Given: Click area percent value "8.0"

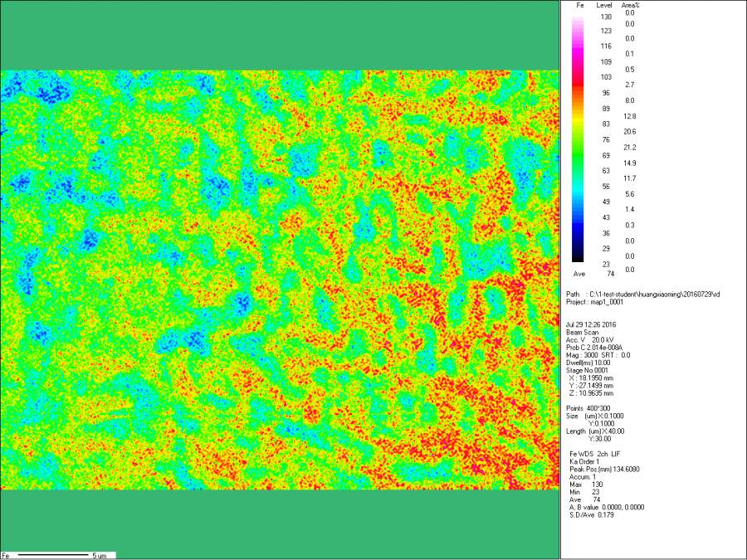Looking at the screenshot, I should (x=630, y=100).
